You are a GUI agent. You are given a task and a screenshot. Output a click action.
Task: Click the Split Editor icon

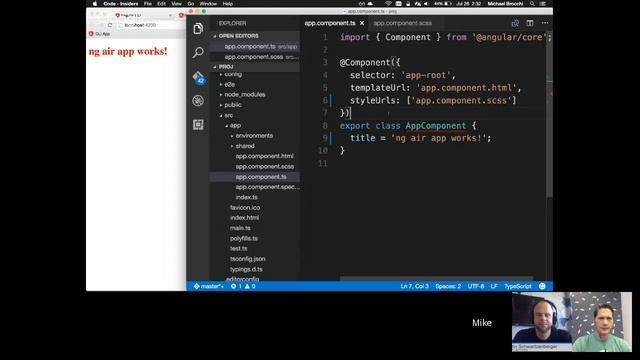point(530,23)
